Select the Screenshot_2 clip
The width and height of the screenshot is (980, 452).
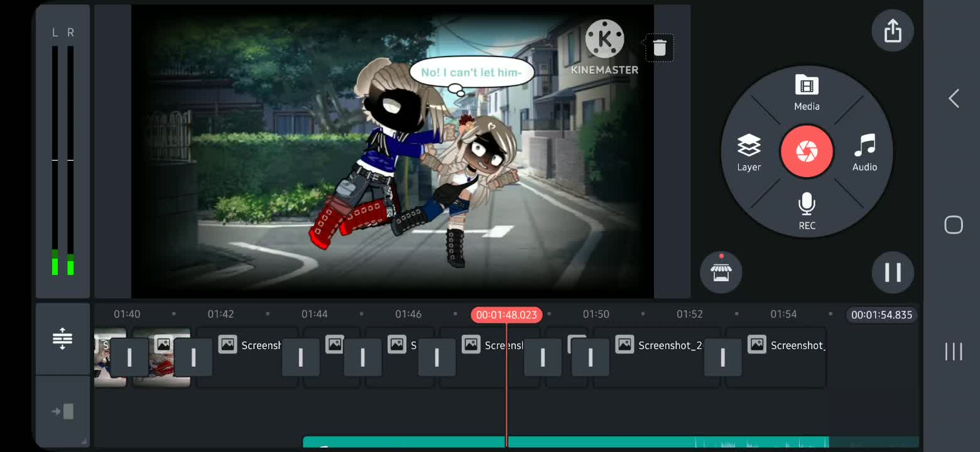click(x=656, y=357)
